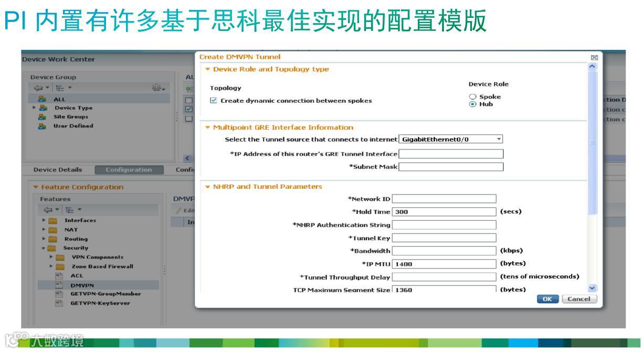Click the NHRP Authentication String field

coord(444,225)
